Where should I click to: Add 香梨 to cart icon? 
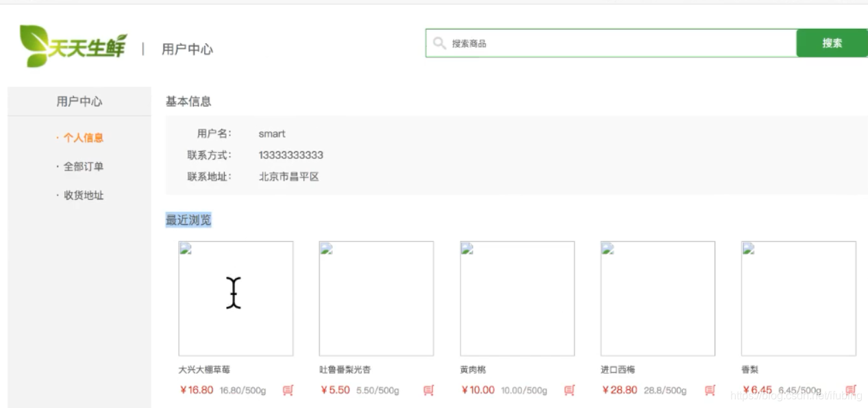pyautogui.click(x=851, y=390)
